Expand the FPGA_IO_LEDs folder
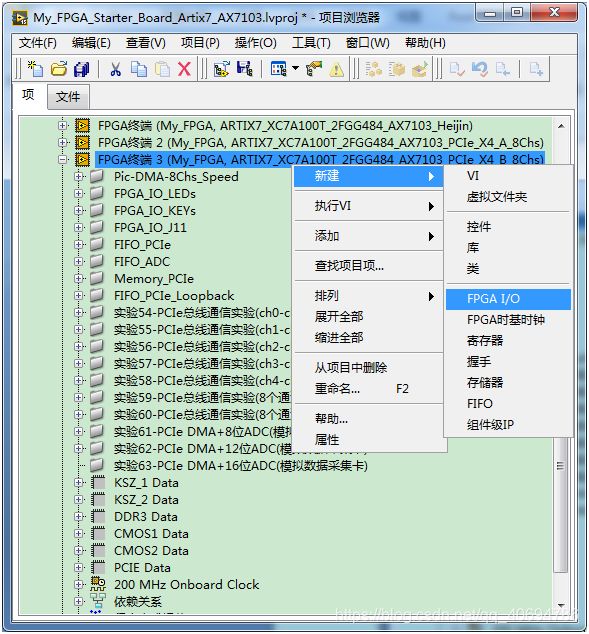Viewport: 589px width, 634px height. point(78,193)
